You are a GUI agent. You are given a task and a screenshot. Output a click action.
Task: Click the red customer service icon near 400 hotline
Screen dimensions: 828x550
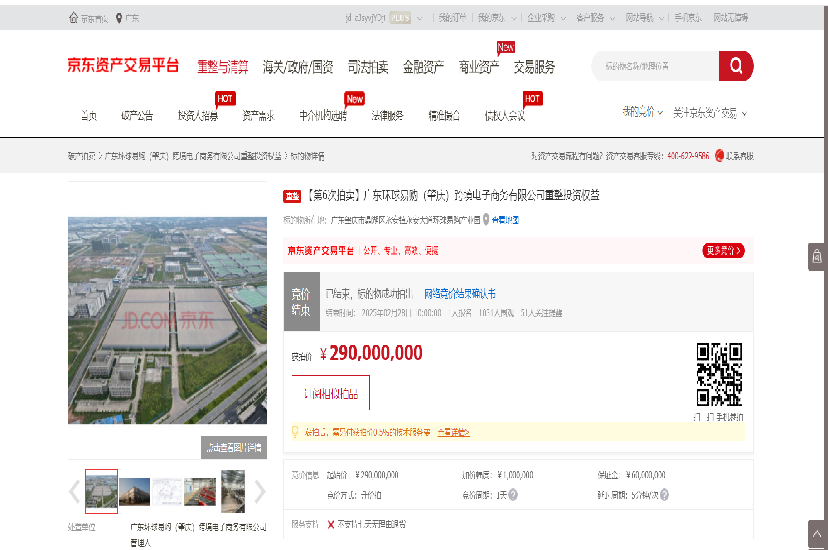(x=719, y=156)
